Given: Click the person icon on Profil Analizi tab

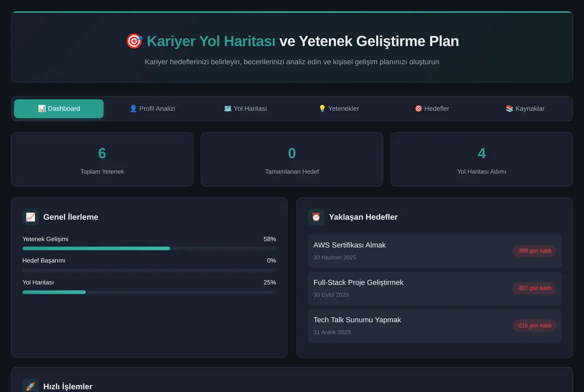Looking at the screenshot, I should (133, 108).
